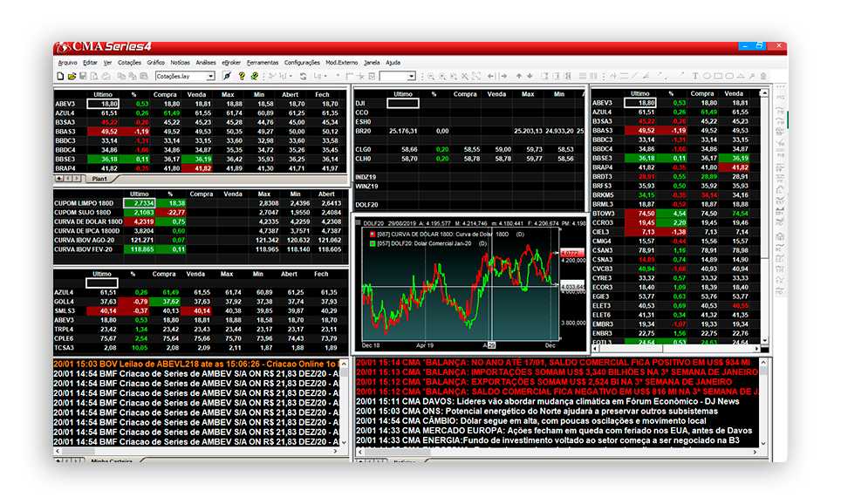Click the up arrow toolbar icon
The image size is (841, 504).
click(519, 76)
